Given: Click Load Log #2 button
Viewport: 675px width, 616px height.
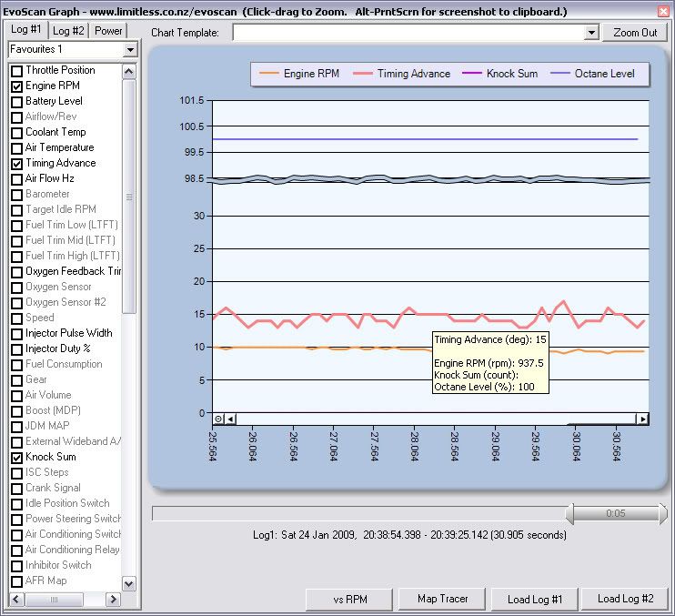Looking at the screenshot, I should pyautogui.click(x=625, y=599).
